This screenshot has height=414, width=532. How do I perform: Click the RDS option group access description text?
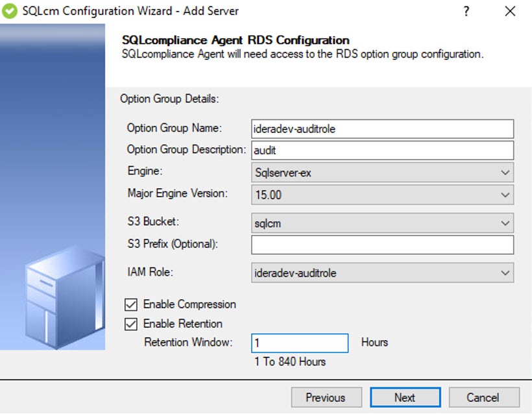pyautogui.click(x=302, y=54)
